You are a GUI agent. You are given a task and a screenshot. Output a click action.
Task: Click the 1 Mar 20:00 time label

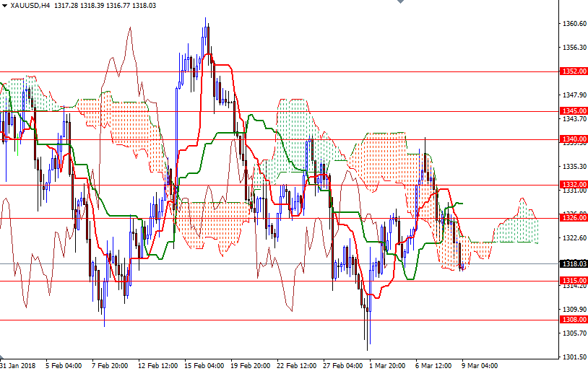click(x=387, y=365)
